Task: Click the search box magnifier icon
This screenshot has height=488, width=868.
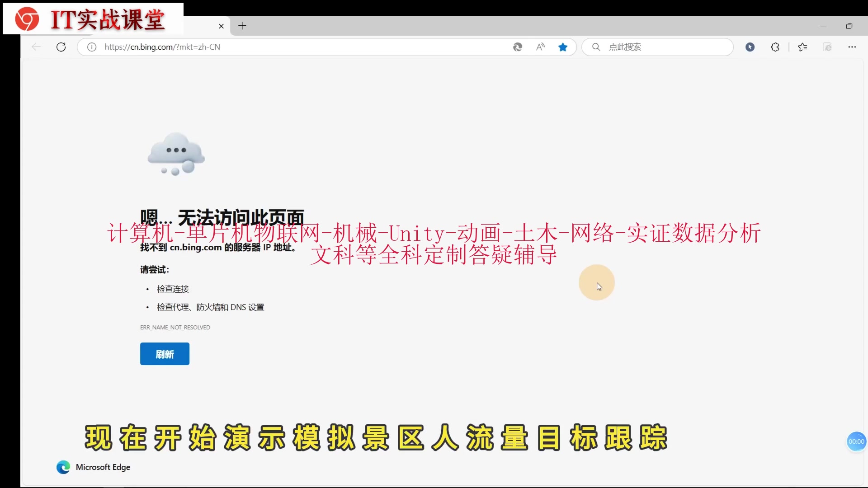Action: pos(596,47)
